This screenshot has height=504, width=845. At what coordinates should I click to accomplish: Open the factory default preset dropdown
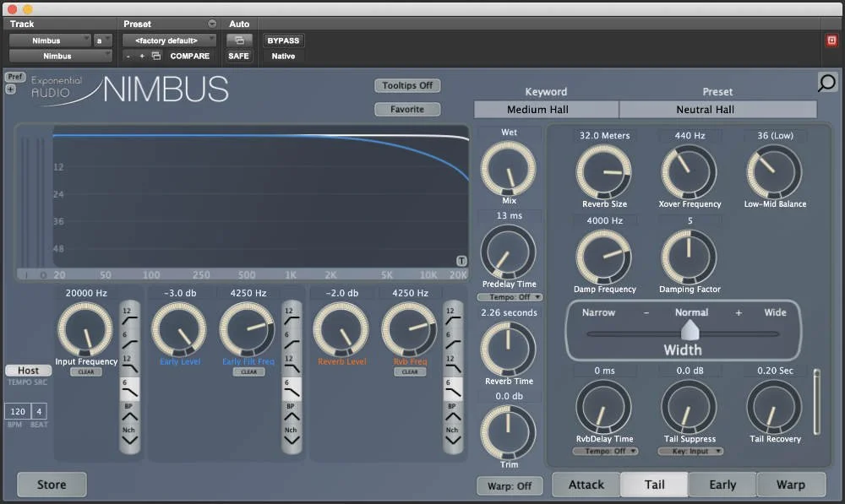point(169,41)
